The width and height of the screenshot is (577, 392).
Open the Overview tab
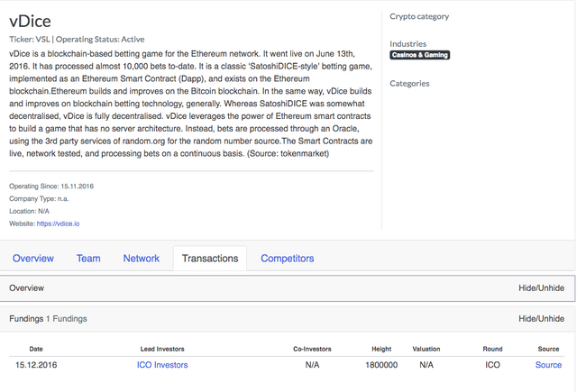pyautogui.click(x=33, y=258)
